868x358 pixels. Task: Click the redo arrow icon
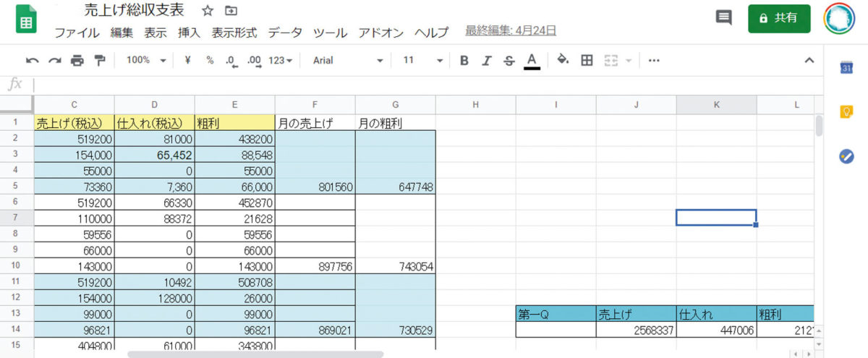(x=55, y=61)
